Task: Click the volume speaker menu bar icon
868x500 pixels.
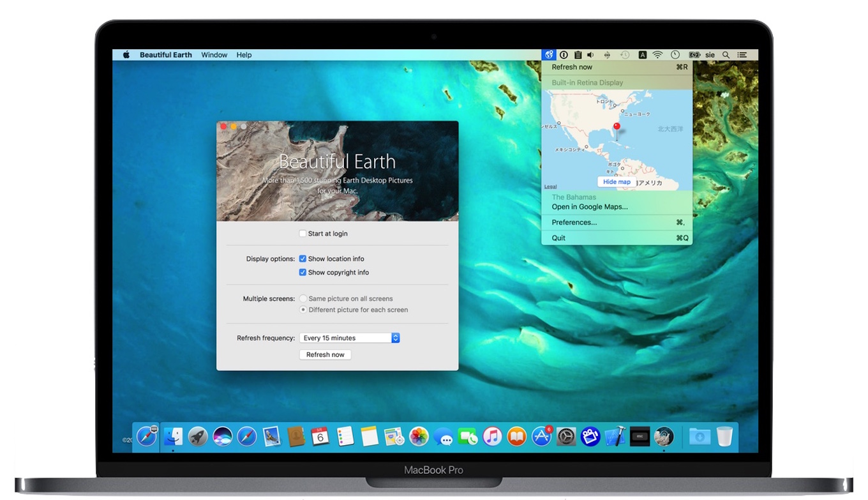Action: [x=590, y=55]
